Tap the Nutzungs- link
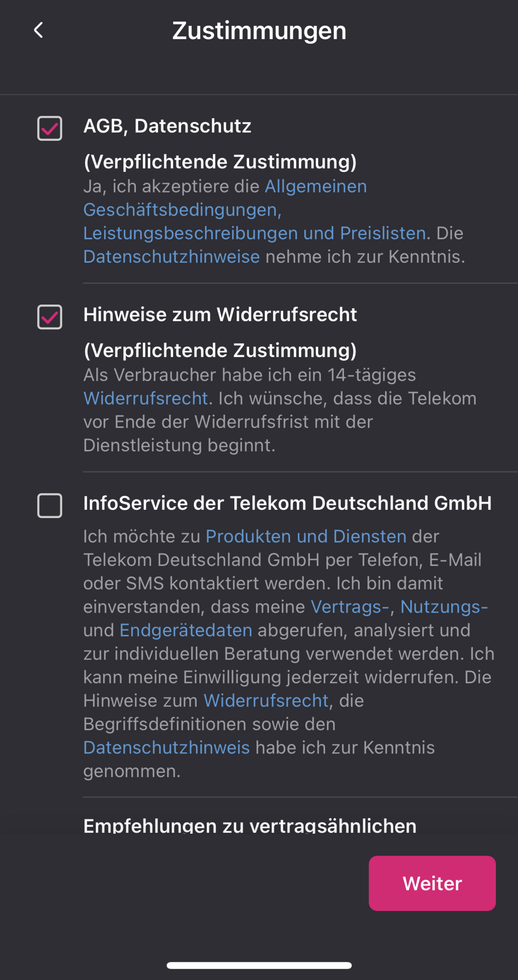This screenshot has width=518, height=980. coord(444,606)
